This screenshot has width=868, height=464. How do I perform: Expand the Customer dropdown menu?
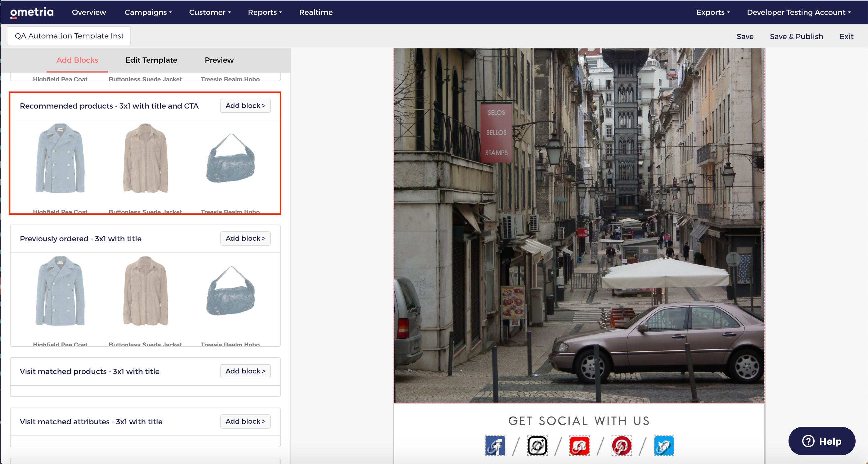(210, 12)
